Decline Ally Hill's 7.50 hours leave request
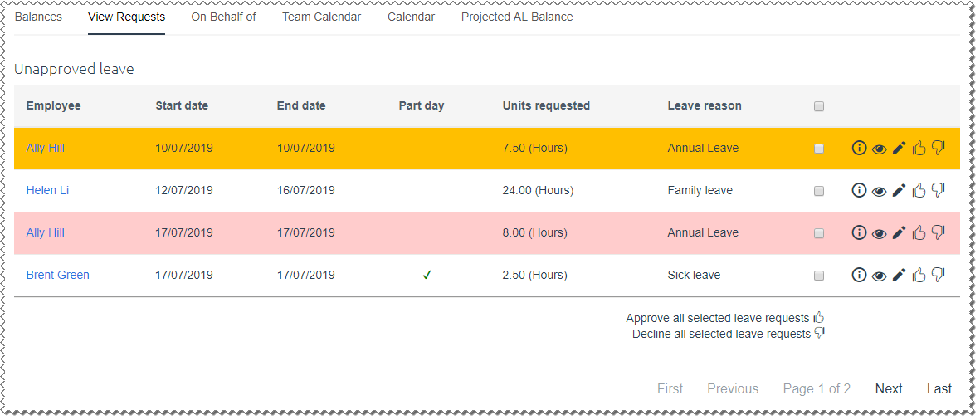 pos(939,148)
